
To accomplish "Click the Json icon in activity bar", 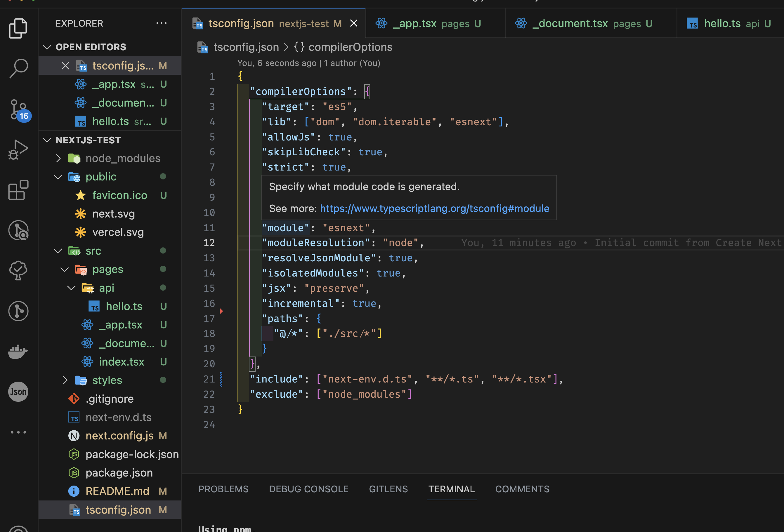I will coord(19,392).
